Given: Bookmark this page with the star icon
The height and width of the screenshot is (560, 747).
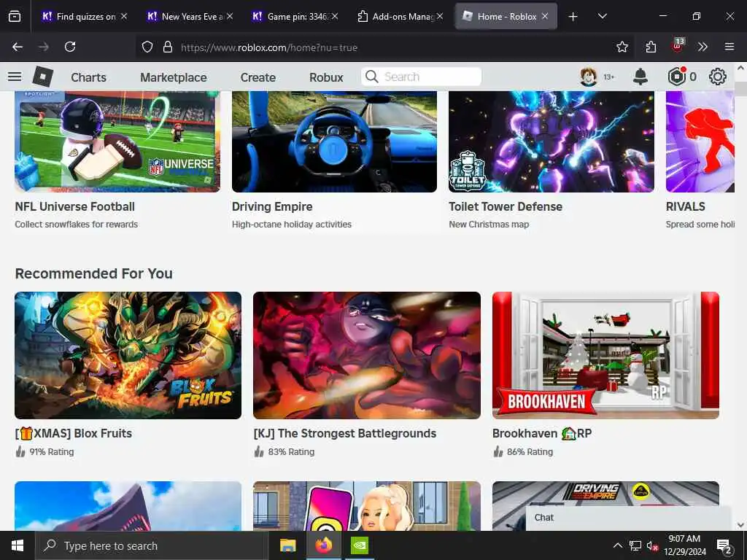Looking at the screenshot, I should pyautogui.click(x=622, y=47).
